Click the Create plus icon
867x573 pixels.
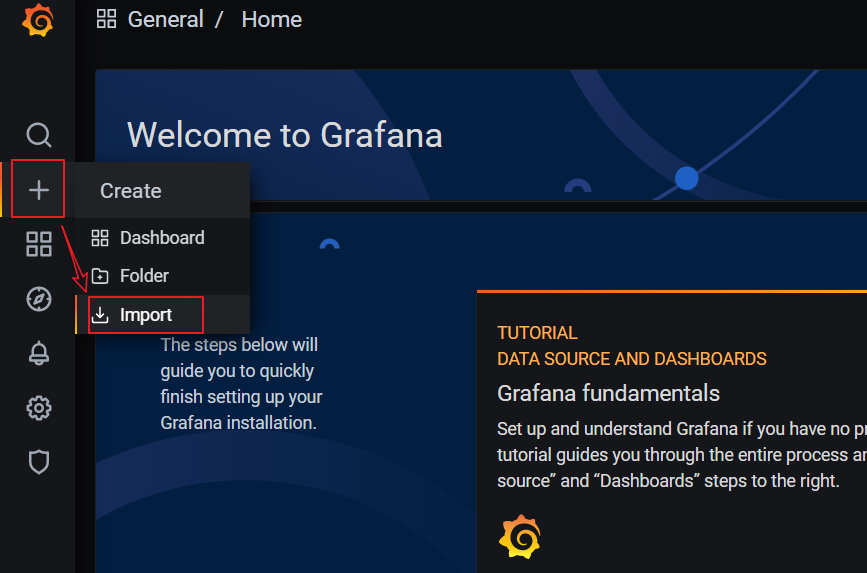[x=39, y=190]
